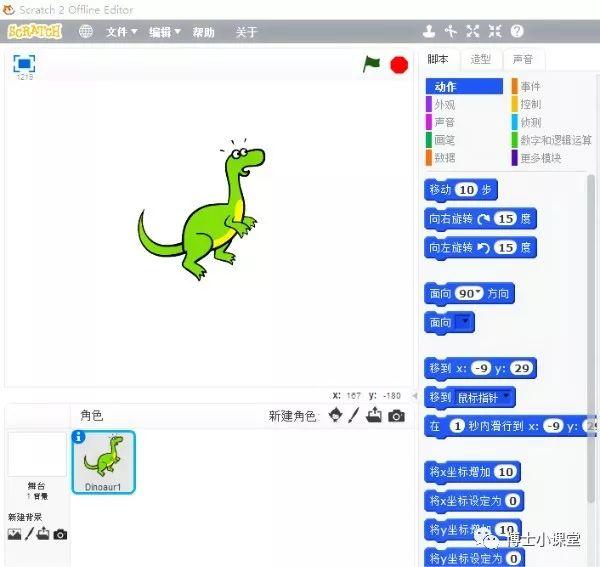Select the duplicate stamp tool
Viewport: 600px width, 567px height.
(429, 32)
